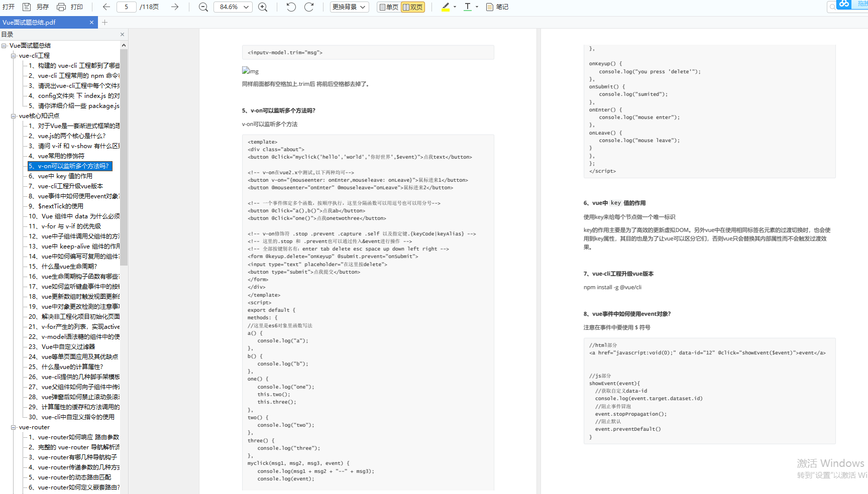Viewport: 868px width, 494px height.
Task: Open the change background dropdown
Action: point(349,7)
